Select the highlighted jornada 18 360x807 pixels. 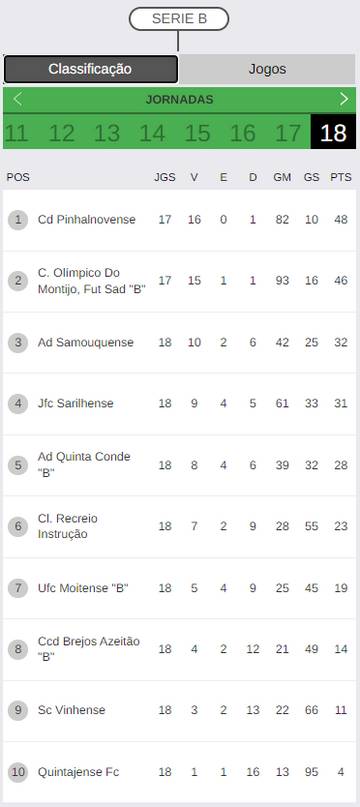(x=333, y=132)
